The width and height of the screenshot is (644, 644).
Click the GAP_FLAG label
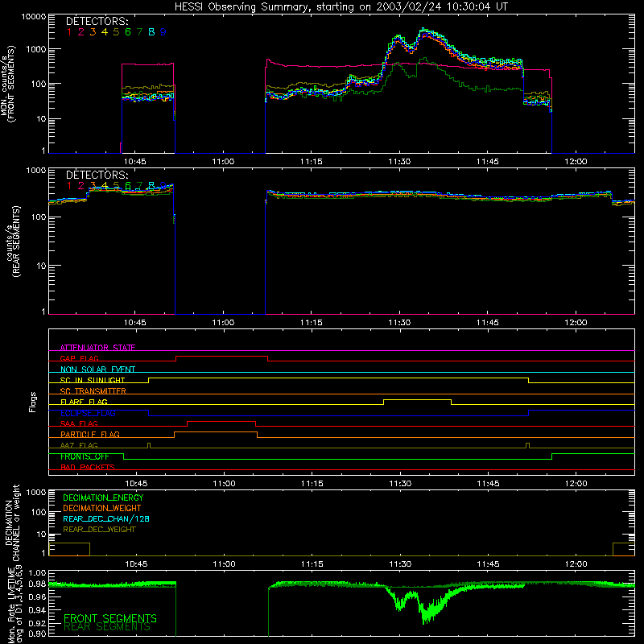(79, 358)
